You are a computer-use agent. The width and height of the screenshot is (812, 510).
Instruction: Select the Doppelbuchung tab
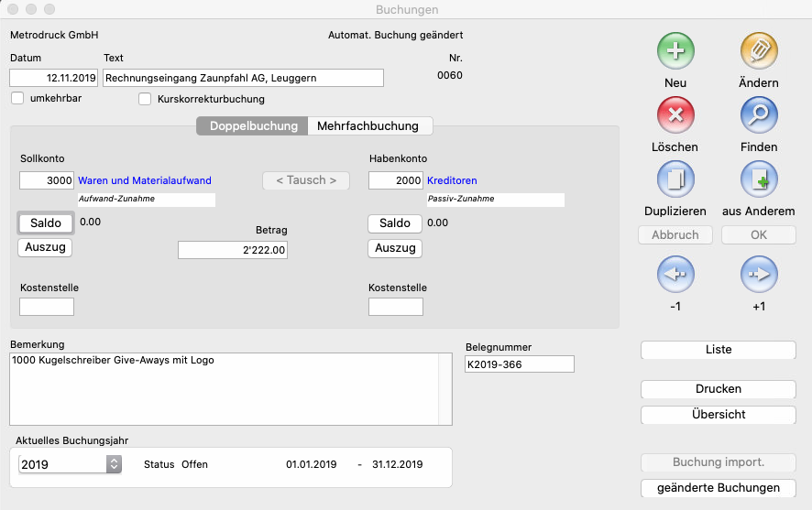(x=253, y=126)
